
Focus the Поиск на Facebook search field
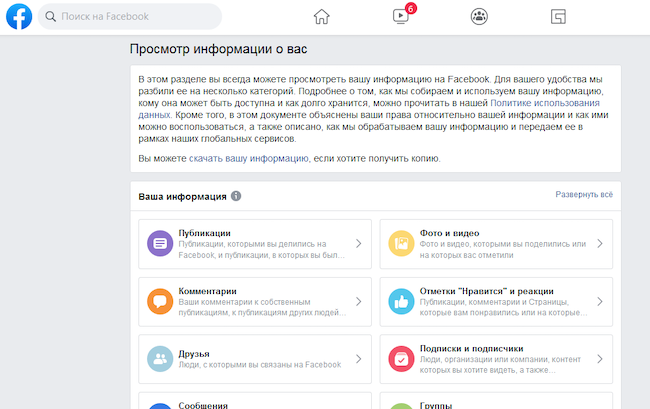(130, 17)
